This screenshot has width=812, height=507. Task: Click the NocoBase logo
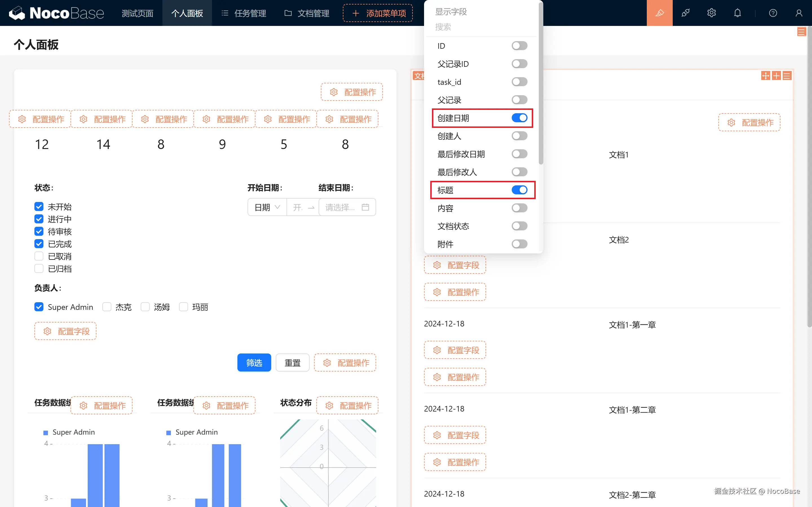tap(56, 13)
